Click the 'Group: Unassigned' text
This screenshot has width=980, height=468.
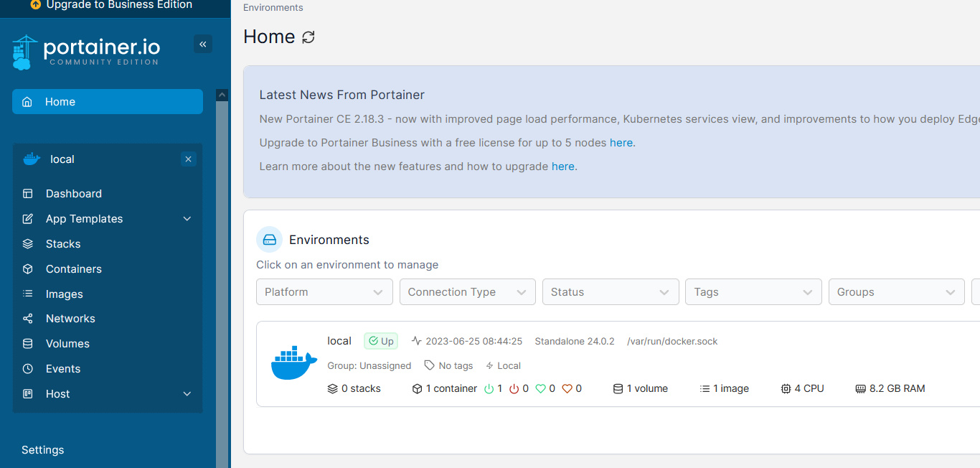[x=369, y=365]
